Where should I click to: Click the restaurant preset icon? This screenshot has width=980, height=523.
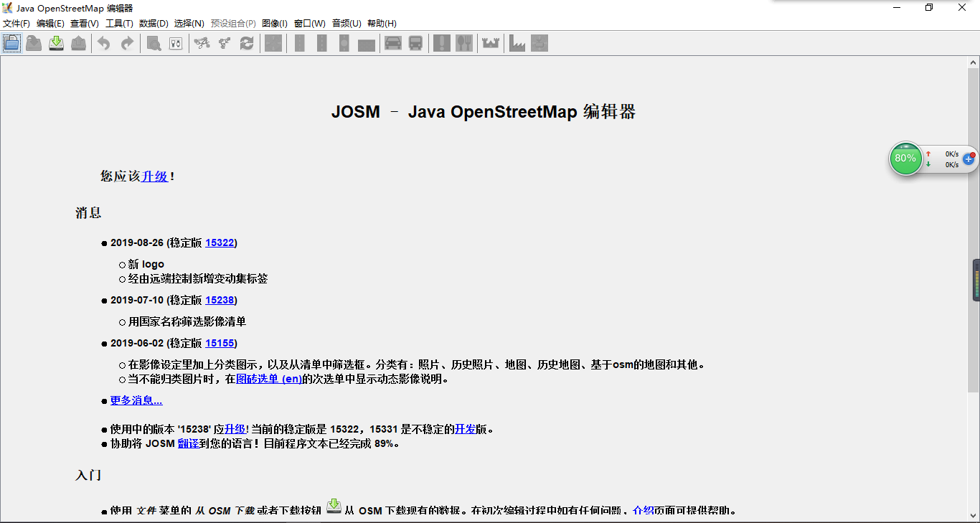tap(465, 43)
